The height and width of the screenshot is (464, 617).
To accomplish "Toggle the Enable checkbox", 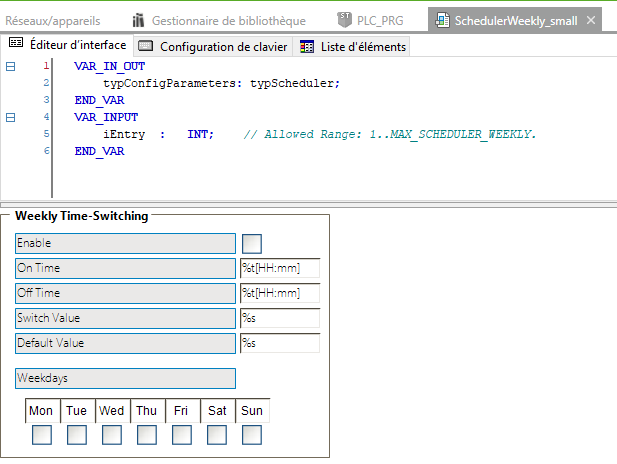I will pyautogui.click(x=252, y=243).
